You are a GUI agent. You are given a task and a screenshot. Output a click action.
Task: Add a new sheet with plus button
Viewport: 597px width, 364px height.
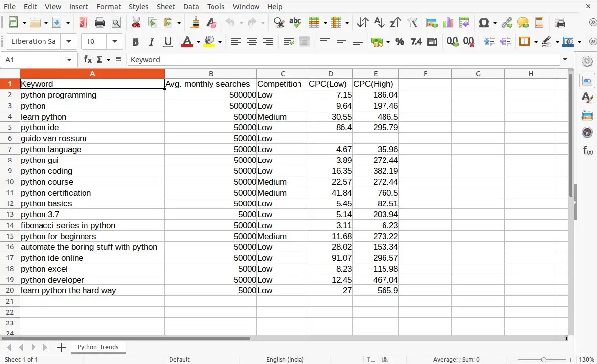click(x=61, y=347)
